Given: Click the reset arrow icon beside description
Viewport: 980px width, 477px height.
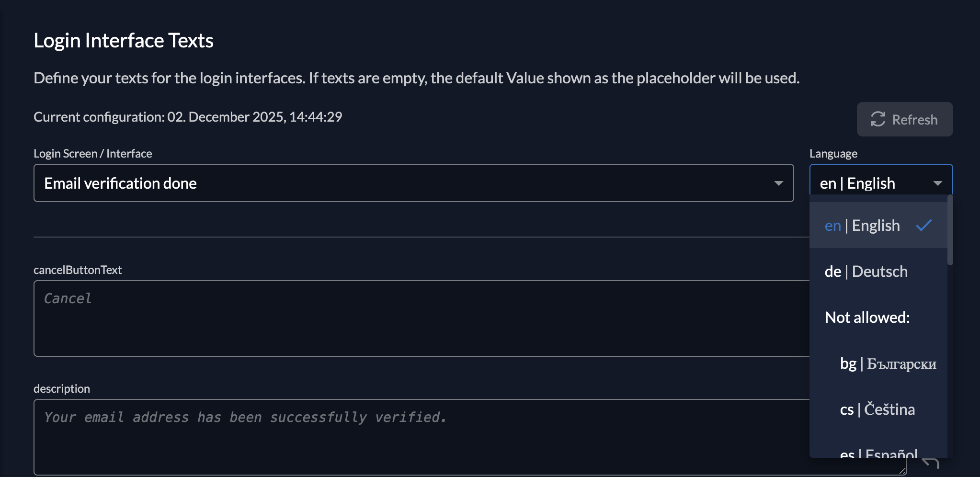Looking at the screenshot, I should point(930,463).
